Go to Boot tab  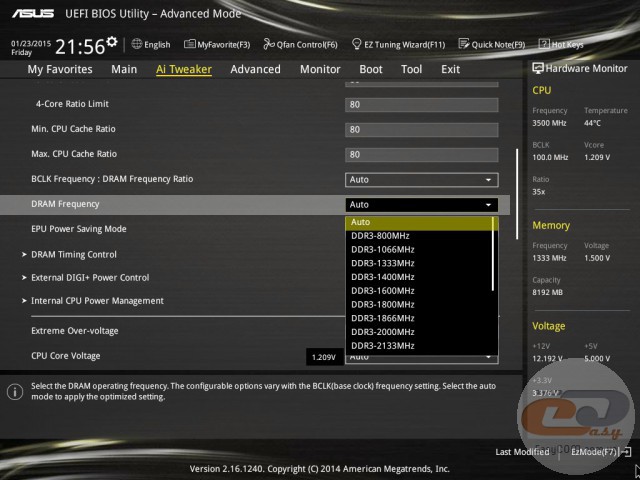pos(371,69)
